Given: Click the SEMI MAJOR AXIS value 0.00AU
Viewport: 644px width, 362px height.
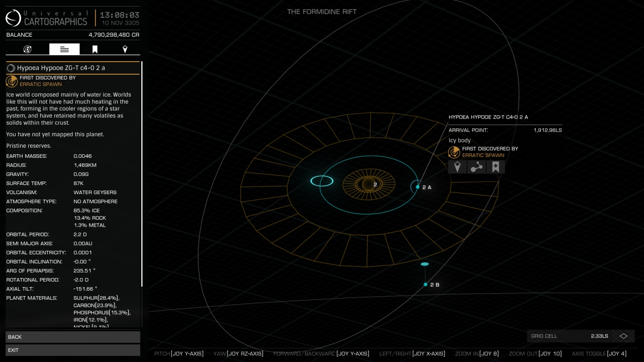Looking at the screenshot, I should pyautogui.click(x=83, y=243).
